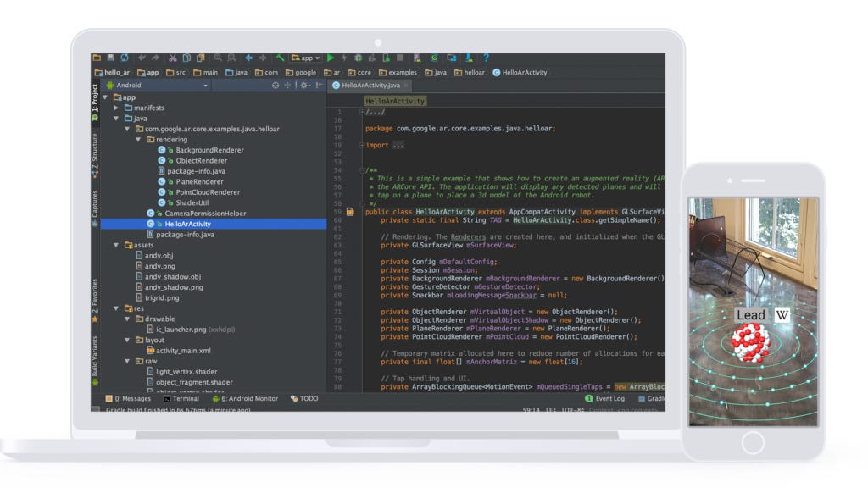Click the Undo arrow icon
868x488 pixels.
pos(142,58)
